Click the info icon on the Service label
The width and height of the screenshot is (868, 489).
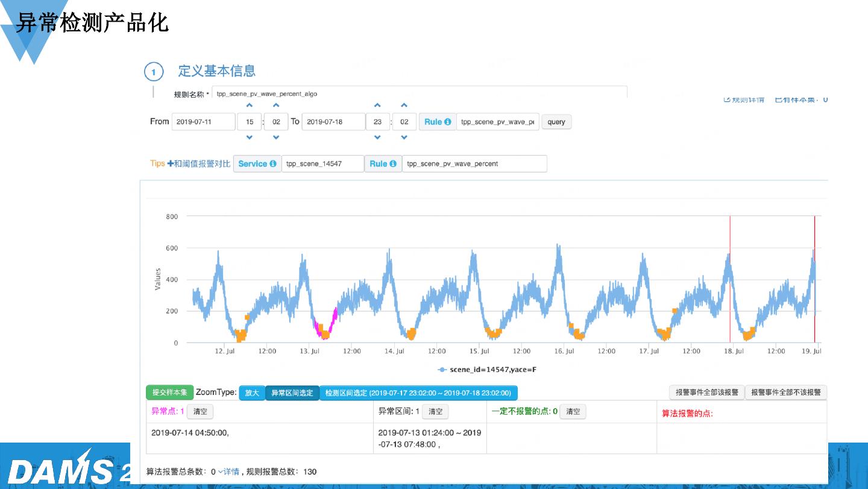(273, 164)
